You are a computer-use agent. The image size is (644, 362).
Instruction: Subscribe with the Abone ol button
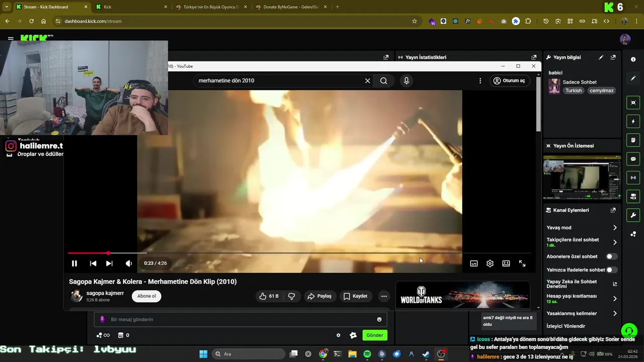coord(146,296)
